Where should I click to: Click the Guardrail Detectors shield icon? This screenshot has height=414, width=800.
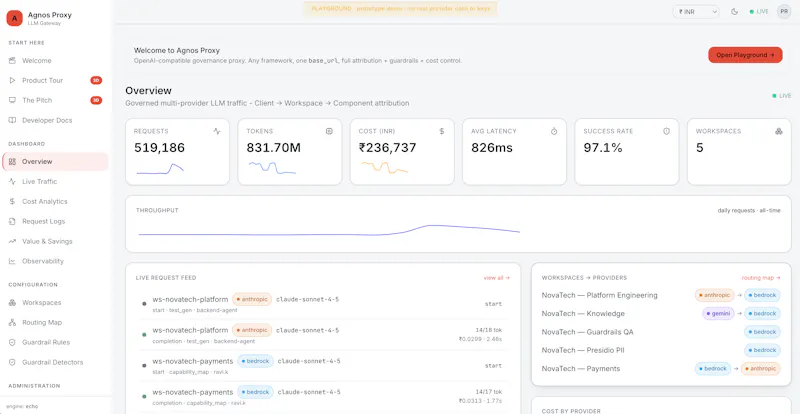tap(12, 362)
